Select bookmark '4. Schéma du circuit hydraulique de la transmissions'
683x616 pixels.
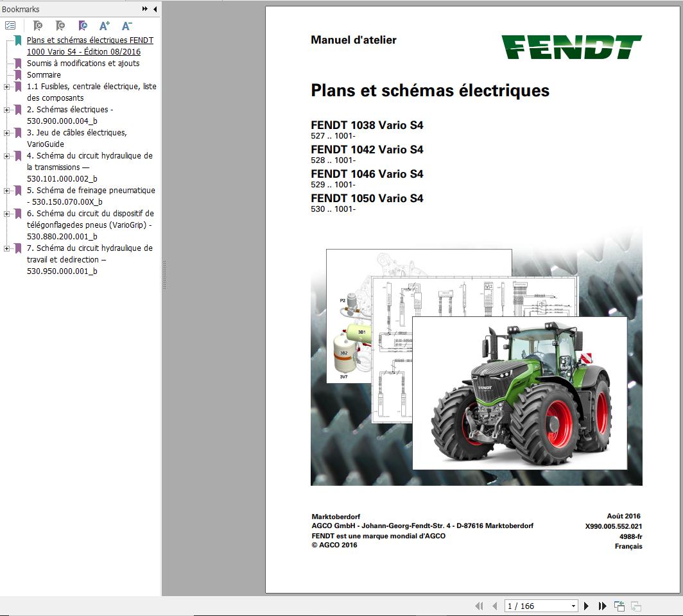coord(89,167)
